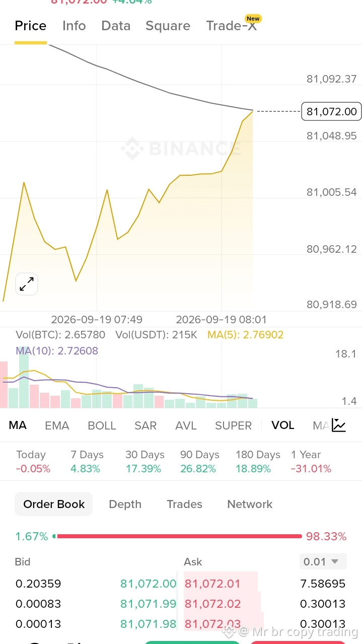Switch to the Data tab

click(x=116, y=26)
